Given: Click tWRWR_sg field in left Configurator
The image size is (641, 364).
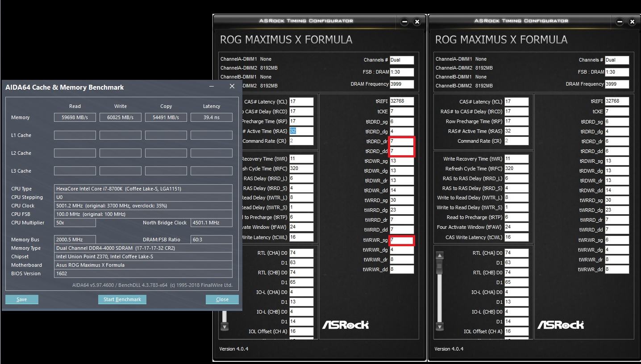Looking at the screenshot, I should click(402, 240).
